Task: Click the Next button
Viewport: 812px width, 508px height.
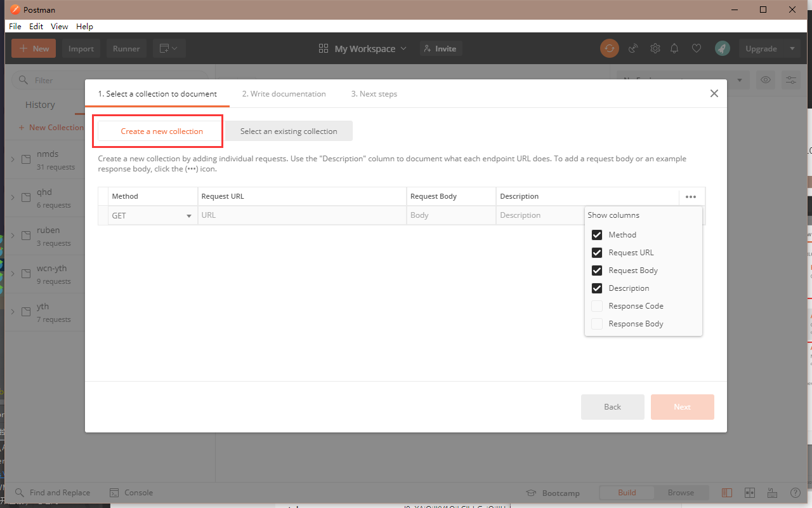Action: pyautogui.click(x=683, y=407)
